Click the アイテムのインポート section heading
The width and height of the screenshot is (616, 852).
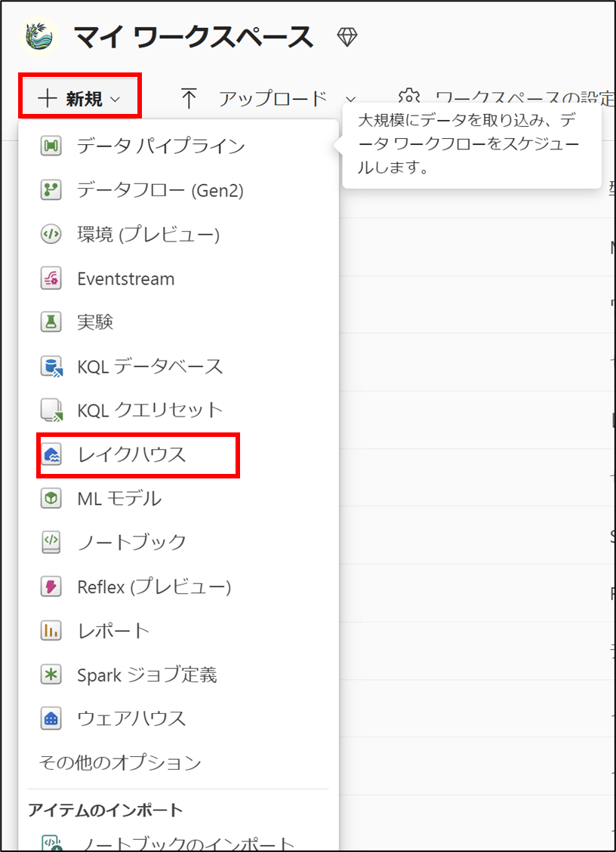(106, 810)
